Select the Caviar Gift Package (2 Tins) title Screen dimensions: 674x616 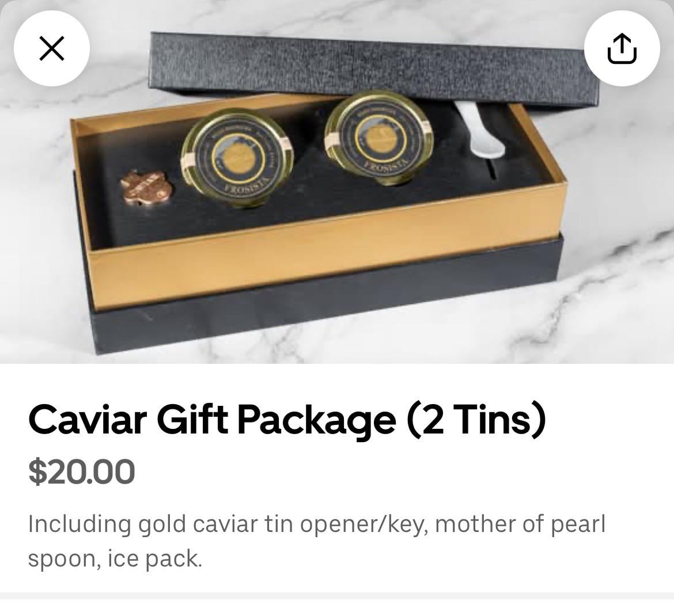[x=287, y=419]
